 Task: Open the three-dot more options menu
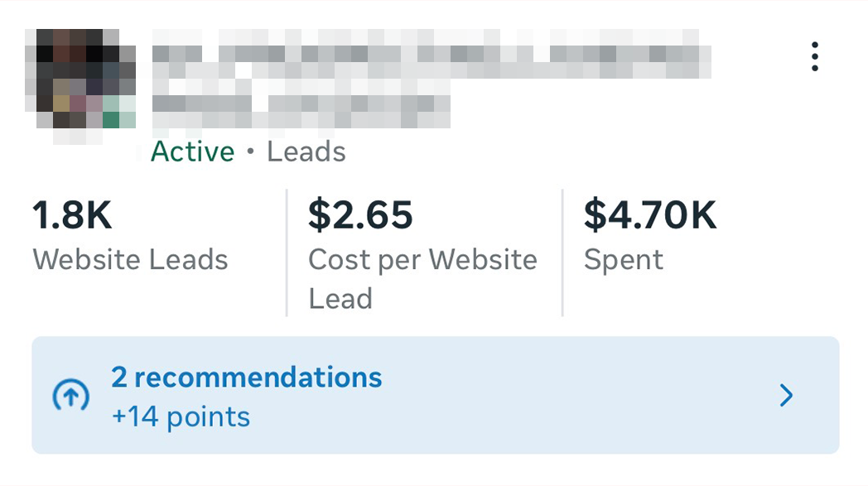tap(815, 56)
